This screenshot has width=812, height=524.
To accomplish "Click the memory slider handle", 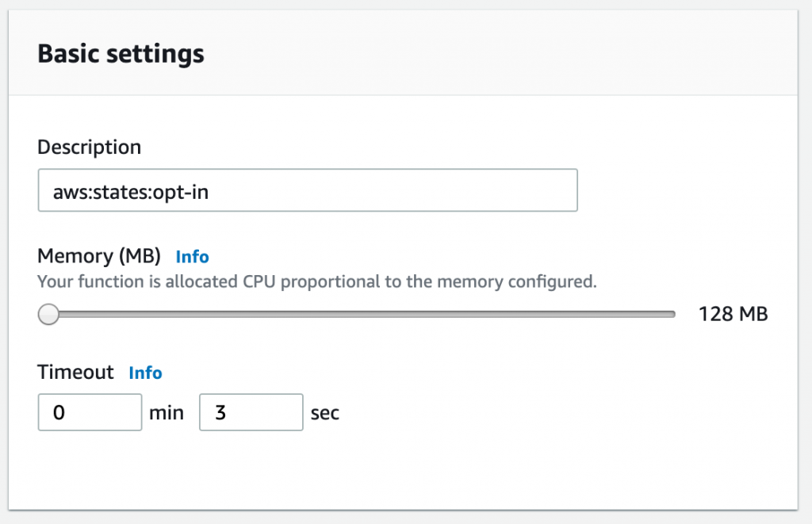I will click(x=49, y=315).
